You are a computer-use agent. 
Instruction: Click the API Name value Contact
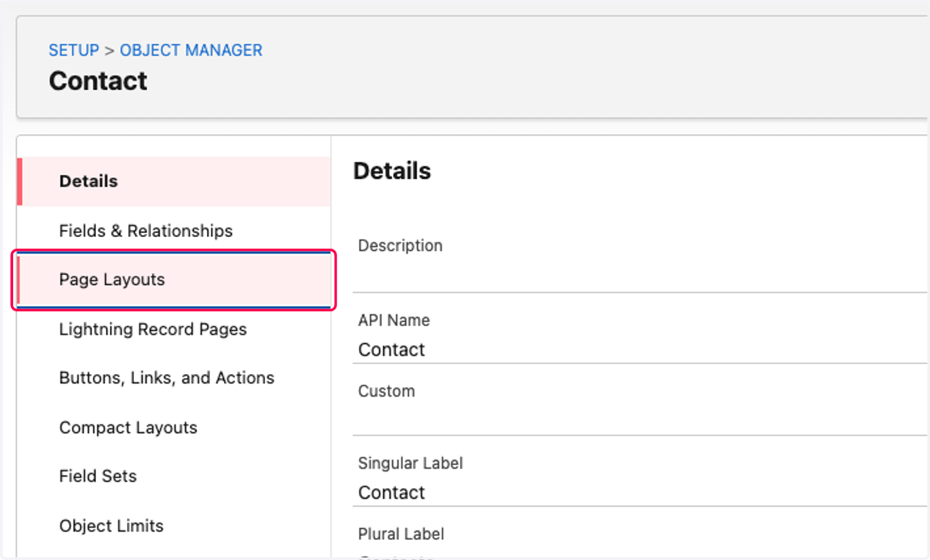click(x=391, y=349)
